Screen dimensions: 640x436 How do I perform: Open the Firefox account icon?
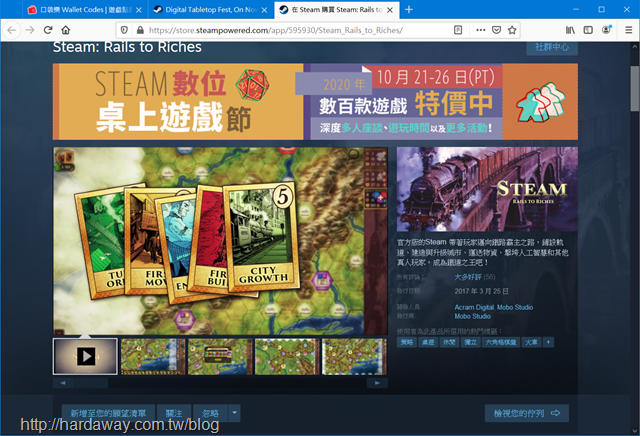pos(607,30)
